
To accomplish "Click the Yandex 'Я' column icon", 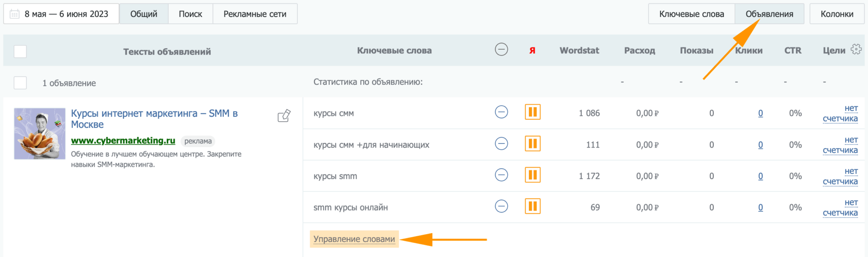I will click(x=532, y=50).
